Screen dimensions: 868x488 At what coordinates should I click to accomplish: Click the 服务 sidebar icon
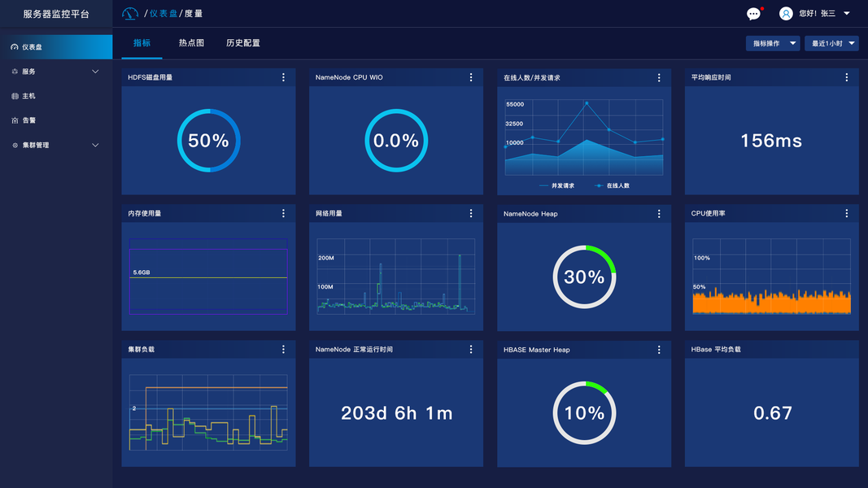tap(15, 72)
